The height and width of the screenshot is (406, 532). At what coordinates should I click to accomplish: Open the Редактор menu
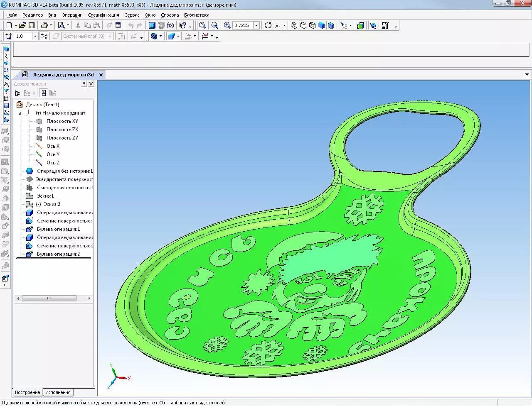[32, 15]
